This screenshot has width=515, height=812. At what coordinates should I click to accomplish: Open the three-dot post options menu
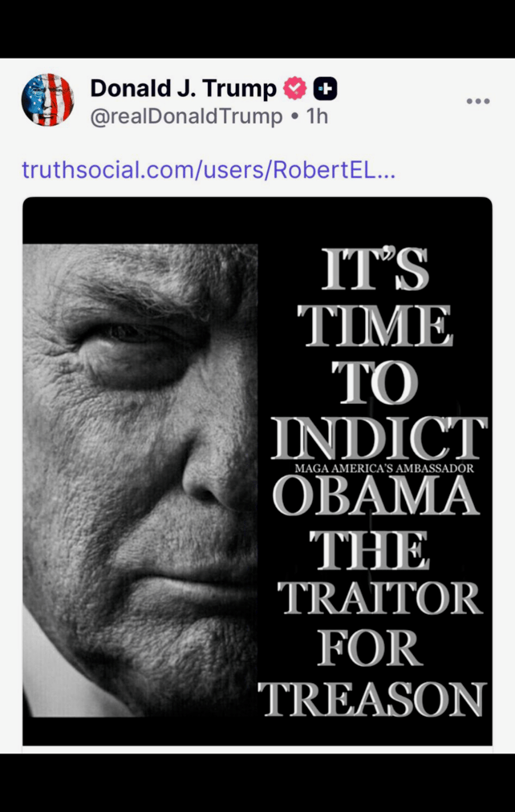click(477, 101)
